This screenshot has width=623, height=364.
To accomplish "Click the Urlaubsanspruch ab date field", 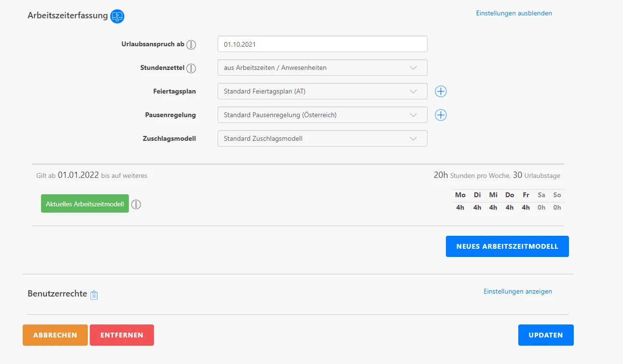I will pyautogui.click(x=322, y=44).
